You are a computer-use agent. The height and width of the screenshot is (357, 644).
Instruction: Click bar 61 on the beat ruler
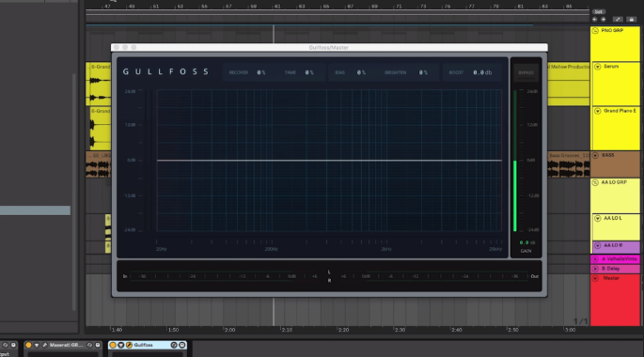click(277, 7)
